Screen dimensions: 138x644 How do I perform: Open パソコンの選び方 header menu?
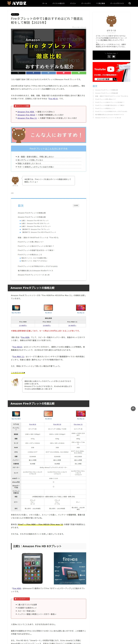58,4
